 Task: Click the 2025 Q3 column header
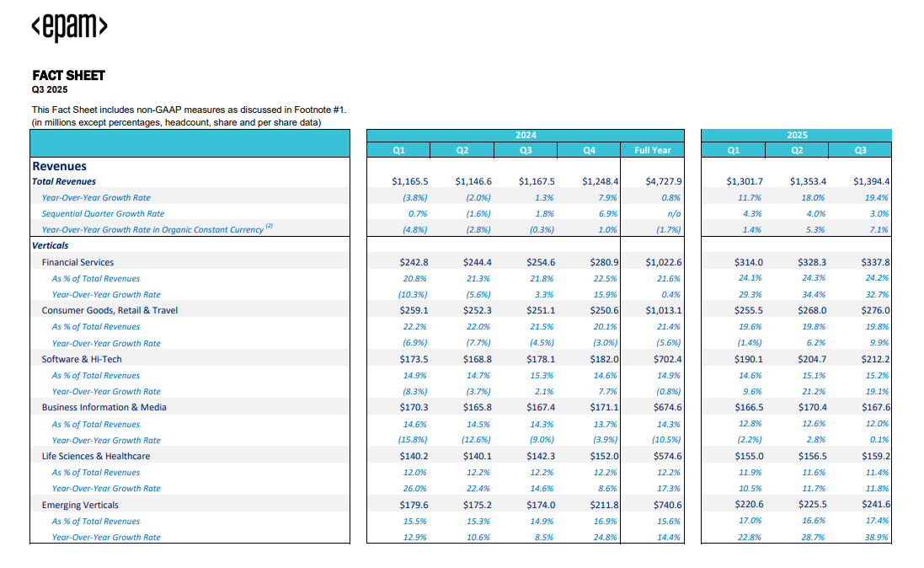(860, 150)
